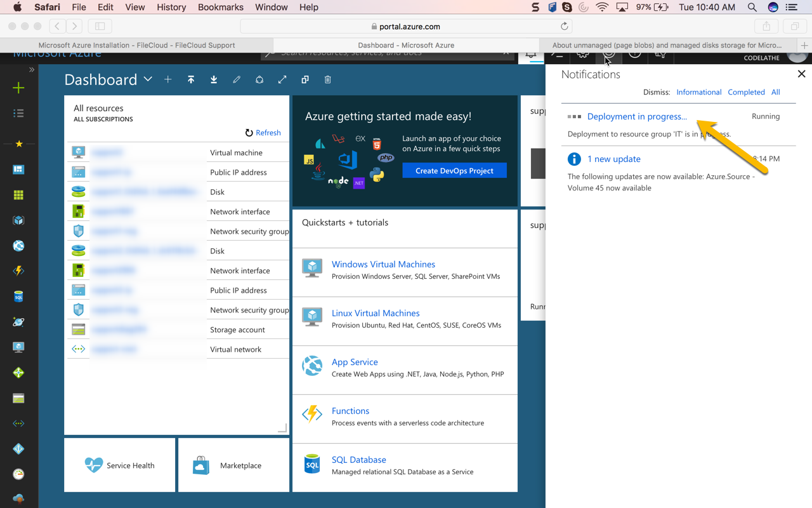This screenshot has height=508, width=812.
Task: Refresh the All resources list
Action: pyautogui.click(x=263, y=133)
